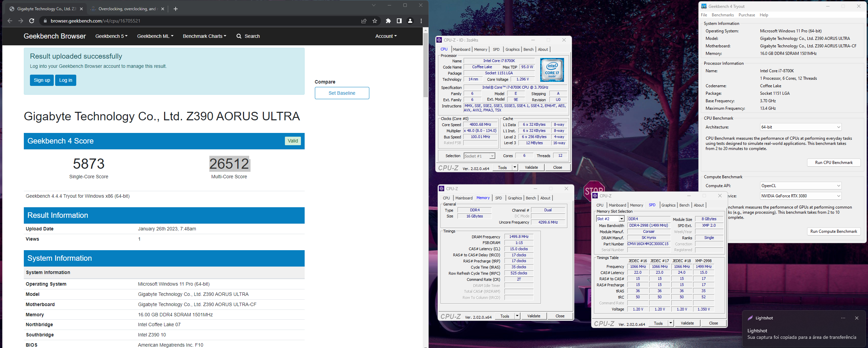868x348 pixels.
Task: Click the Lightshot feather icon
Action: pos(750,318)
